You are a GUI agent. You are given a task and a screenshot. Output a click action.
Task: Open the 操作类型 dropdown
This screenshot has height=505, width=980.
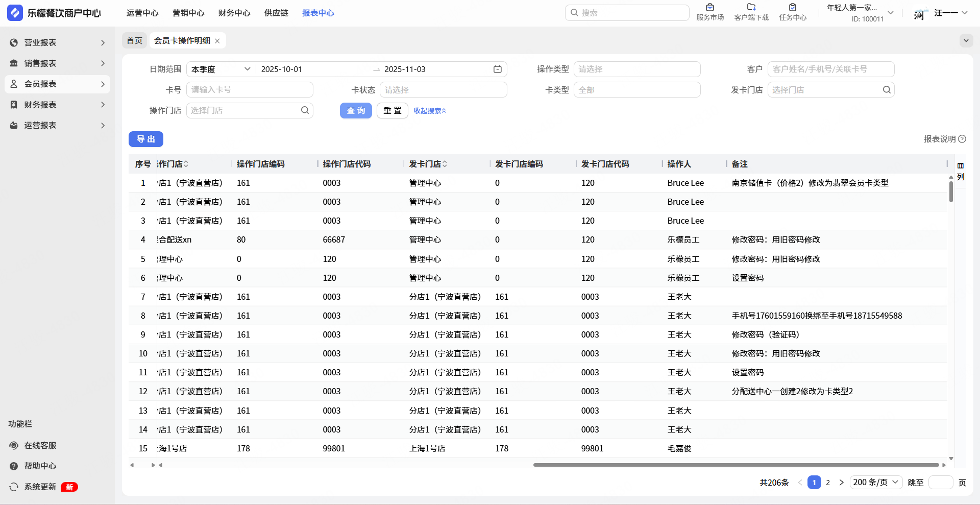636,69
